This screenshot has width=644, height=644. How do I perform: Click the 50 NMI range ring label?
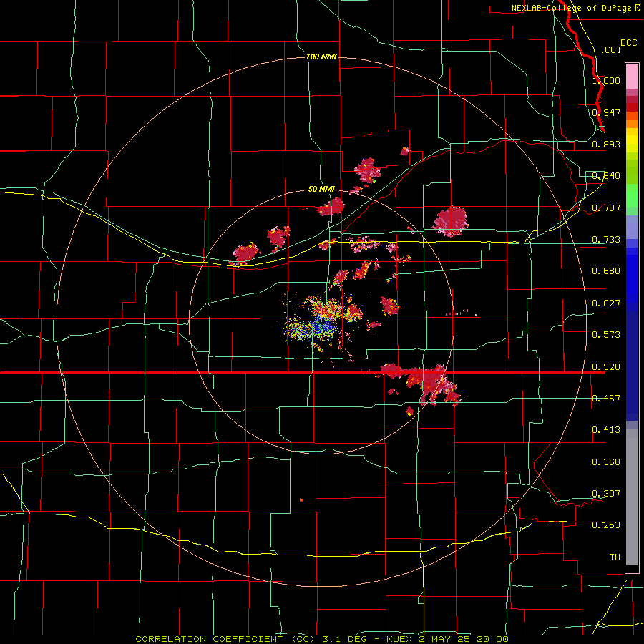tap(321, 190)
